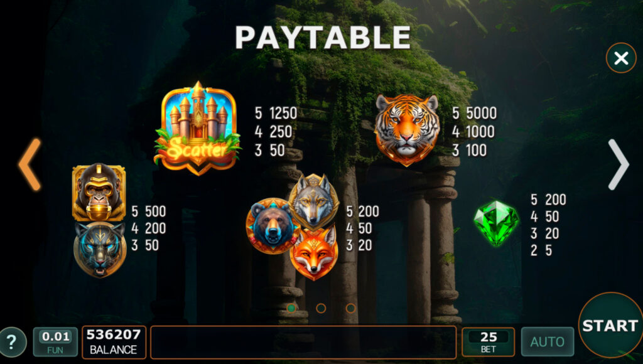Viewport: 643px width, 364px height.
Task: Switch to the third paytable page dot
Action: 350,308
